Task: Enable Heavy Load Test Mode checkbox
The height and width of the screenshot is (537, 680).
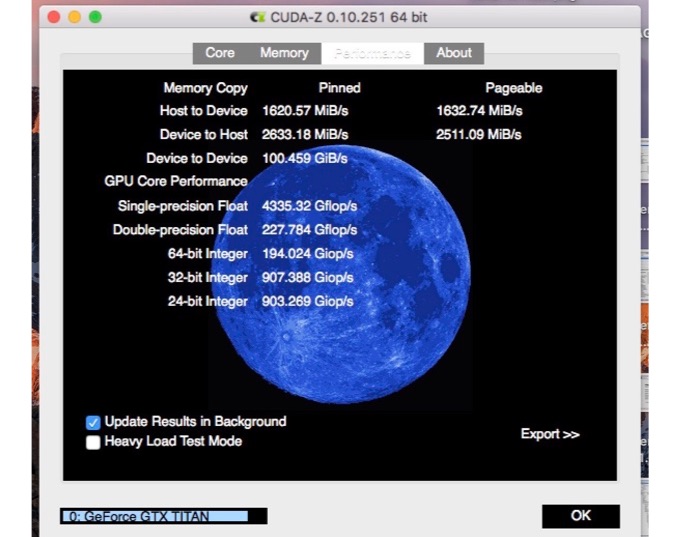Action: [94, 442]
